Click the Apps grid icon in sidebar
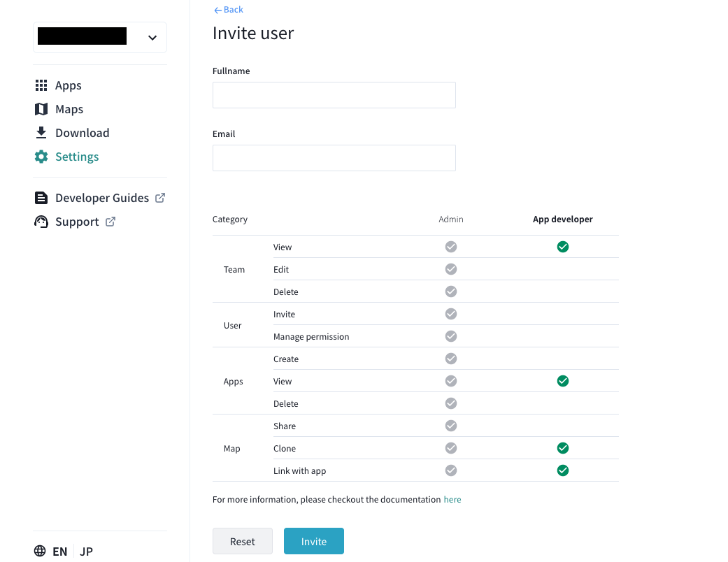This screenshot has width=728, height=562. pos(41,85)
